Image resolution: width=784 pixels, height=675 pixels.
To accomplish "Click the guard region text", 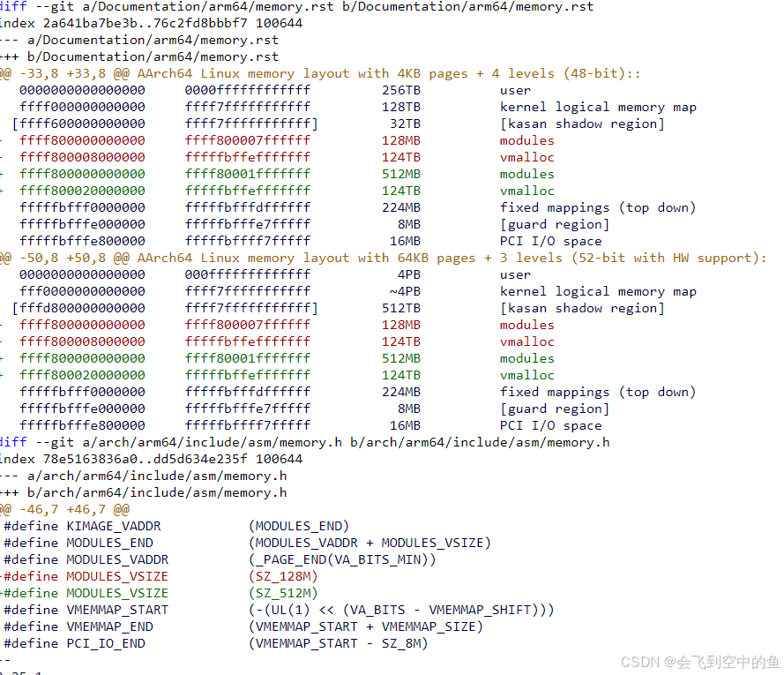I will click(x=555, y=224).
